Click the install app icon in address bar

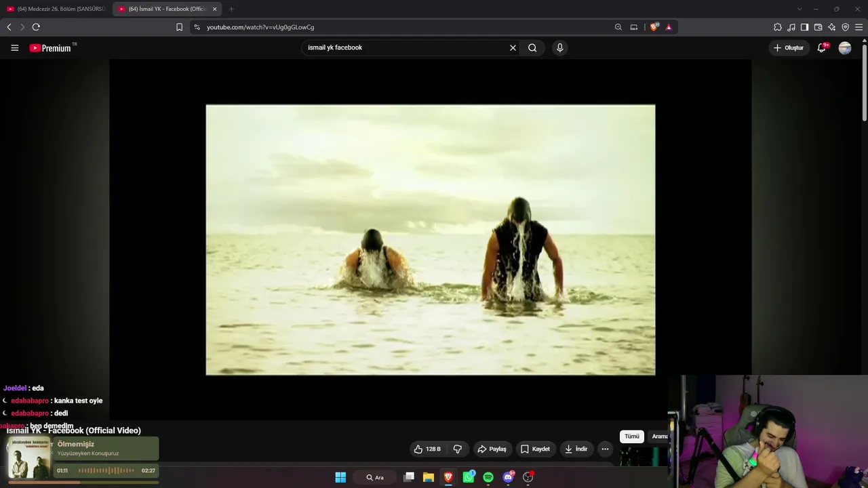point(634,27)
